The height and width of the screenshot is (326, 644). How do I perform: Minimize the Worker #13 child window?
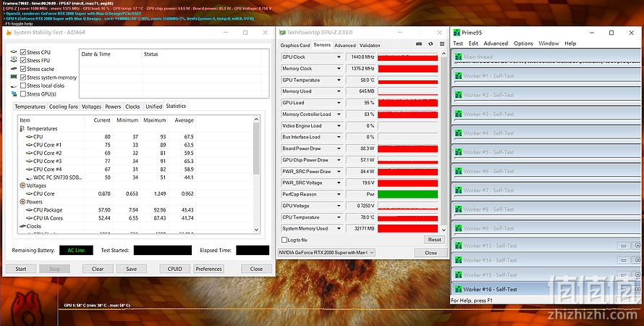(x=624, y=246)
